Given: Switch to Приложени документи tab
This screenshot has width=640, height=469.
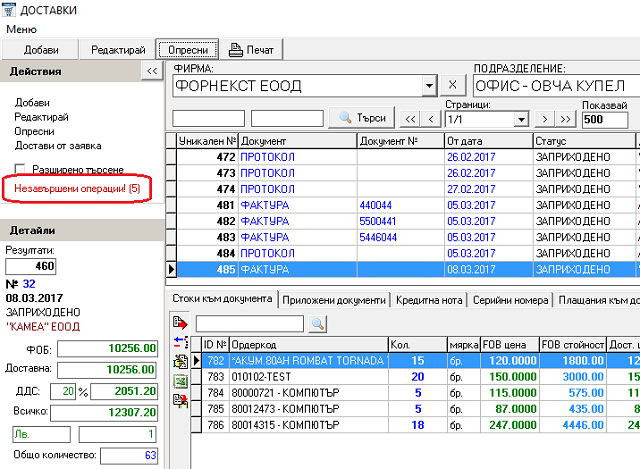Looking at the screenshot, I should pyautogui.click(x=334, y=300).
